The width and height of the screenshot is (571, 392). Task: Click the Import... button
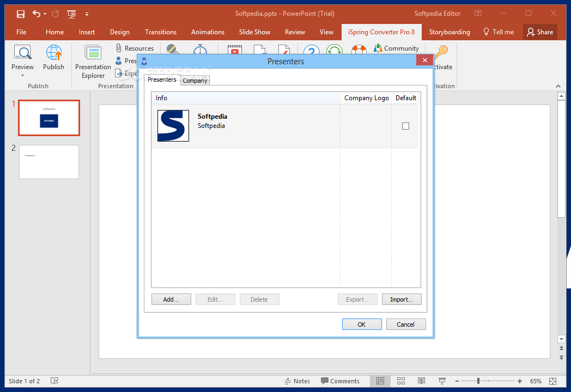402,299
